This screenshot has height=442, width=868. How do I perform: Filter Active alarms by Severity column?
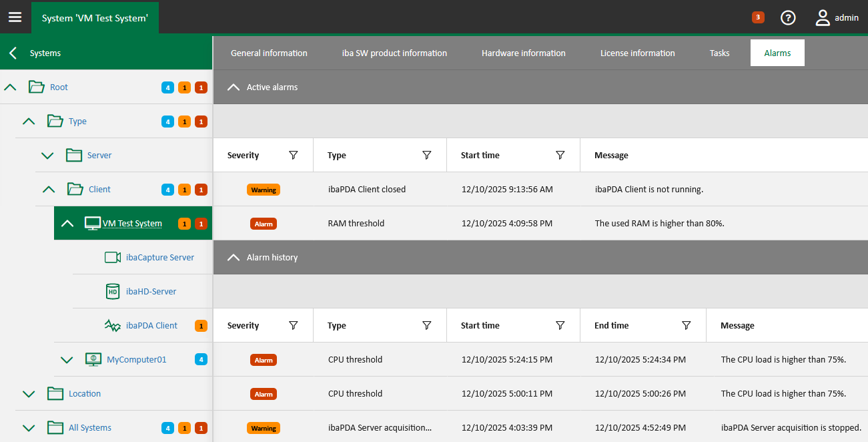pos(293,155)
